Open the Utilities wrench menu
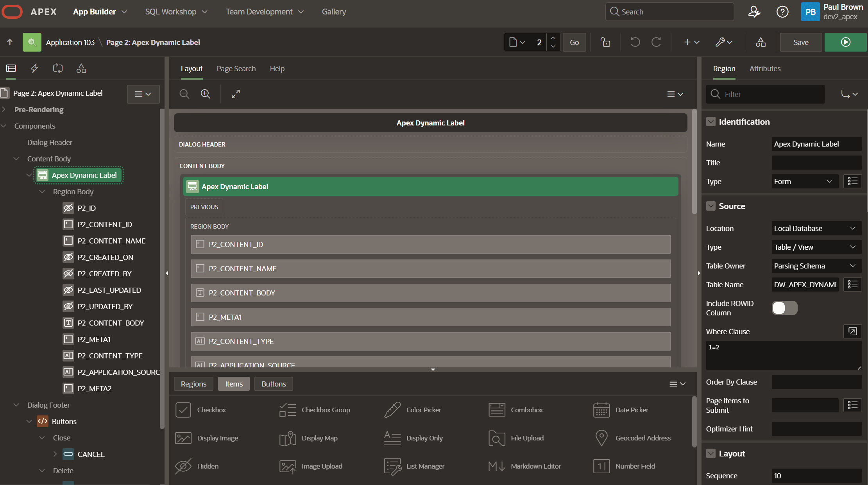This screenshot has height=485, width=868. point(724,42)
